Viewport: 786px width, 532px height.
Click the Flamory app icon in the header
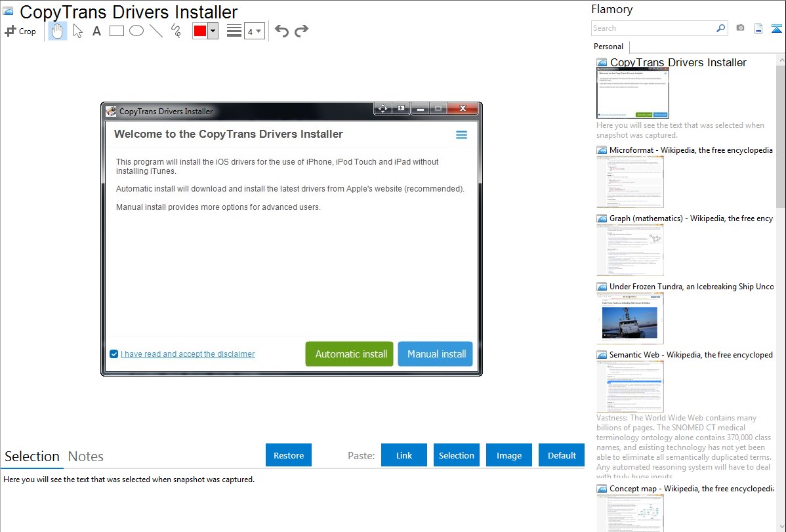click(8, 12)
